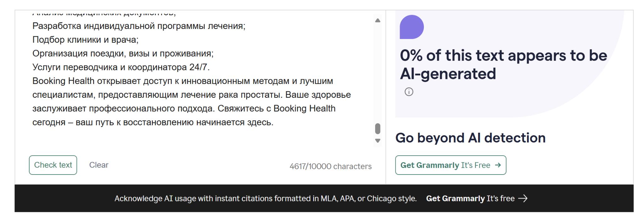Viewport: 644px width, 222px height.
Task: Click the purple Grammarly bubble icon
Action: click(x=412, y=27)
